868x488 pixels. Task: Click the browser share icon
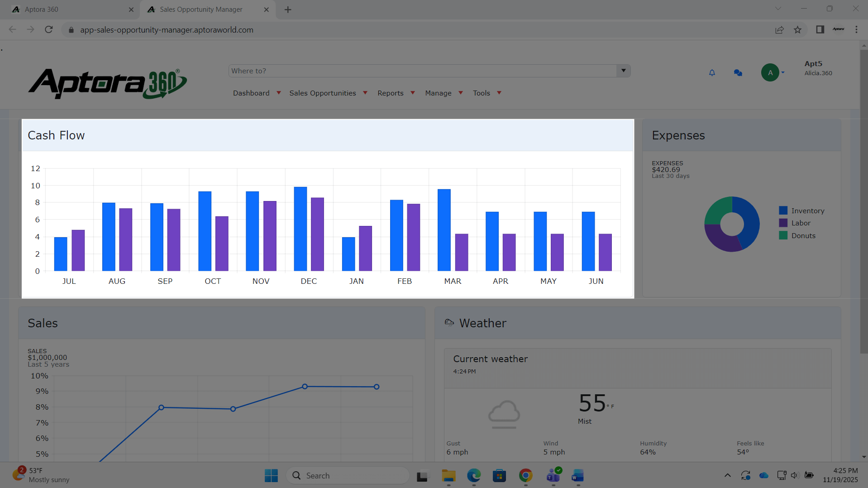coord(779,30)
